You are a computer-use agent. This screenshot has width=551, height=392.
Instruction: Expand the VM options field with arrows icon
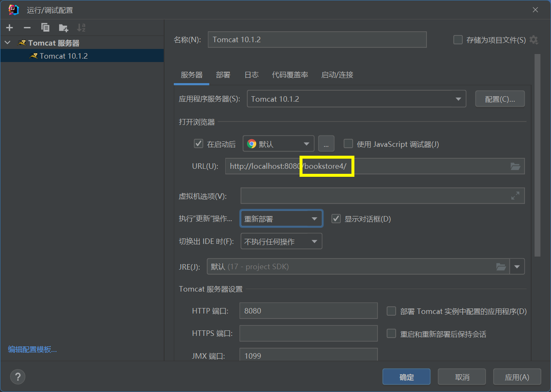pyautogui.click(x=515, y=196)
